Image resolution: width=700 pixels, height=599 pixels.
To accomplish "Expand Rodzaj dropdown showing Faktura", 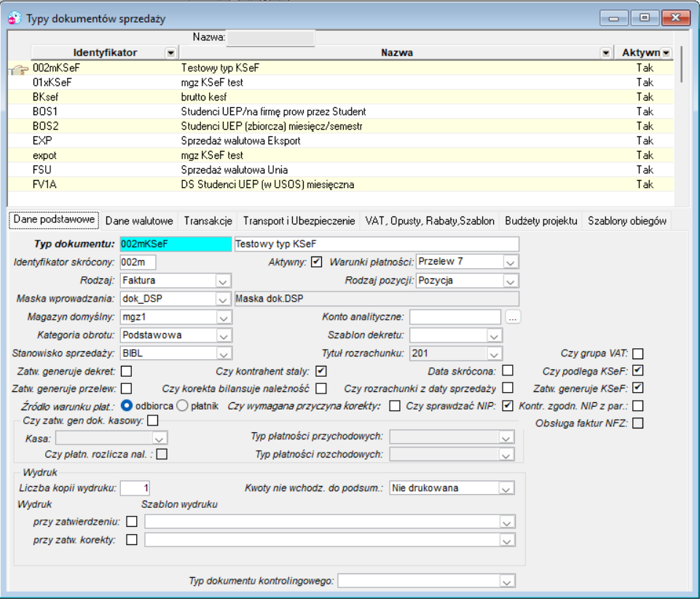I will pos(223,281).
